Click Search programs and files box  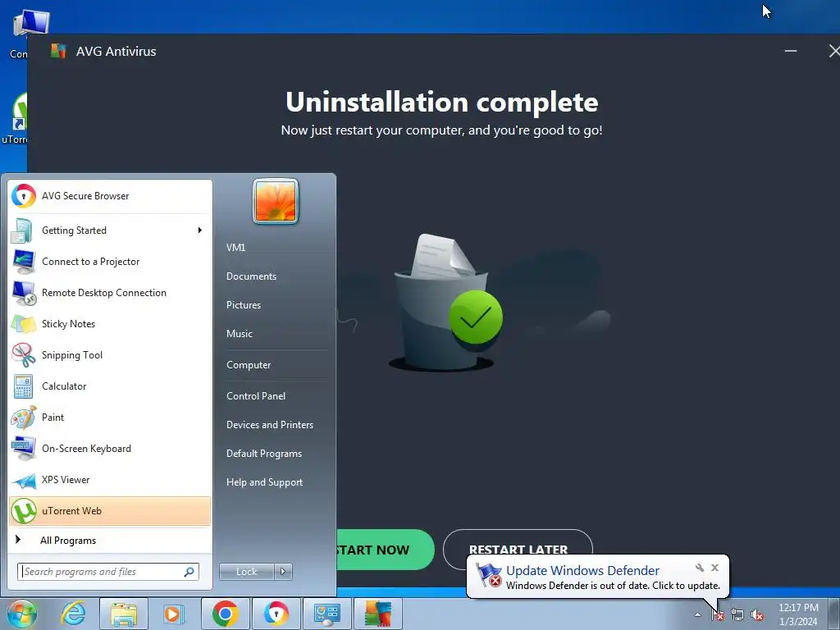[108, 572]
